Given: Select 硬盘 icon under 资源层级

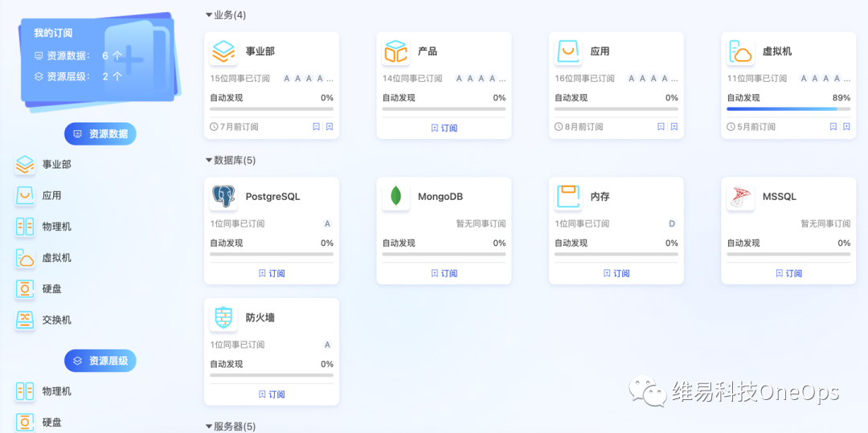Looking at the screenshot, I should coord(25,423).
